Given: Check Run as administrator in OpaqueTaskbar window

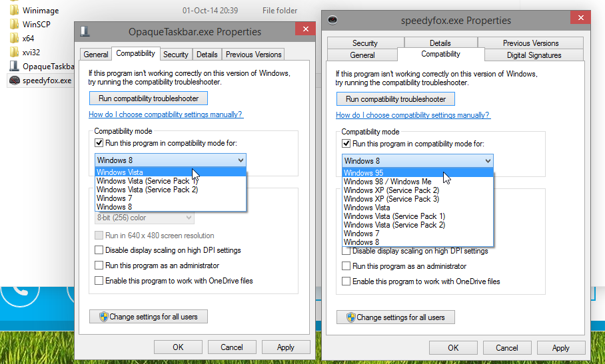Looking at the screenshot, I should coord(99,266).
